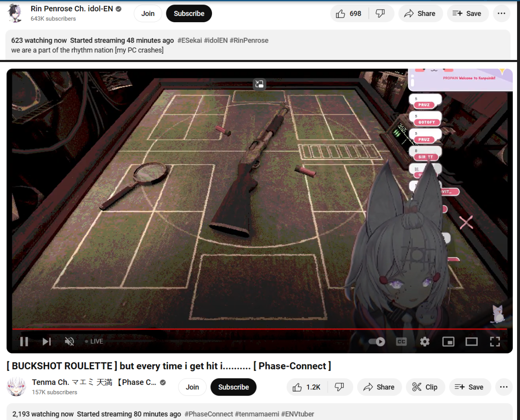
Task: Open the #idolEN hashtag
Action: tap(215, 40)
